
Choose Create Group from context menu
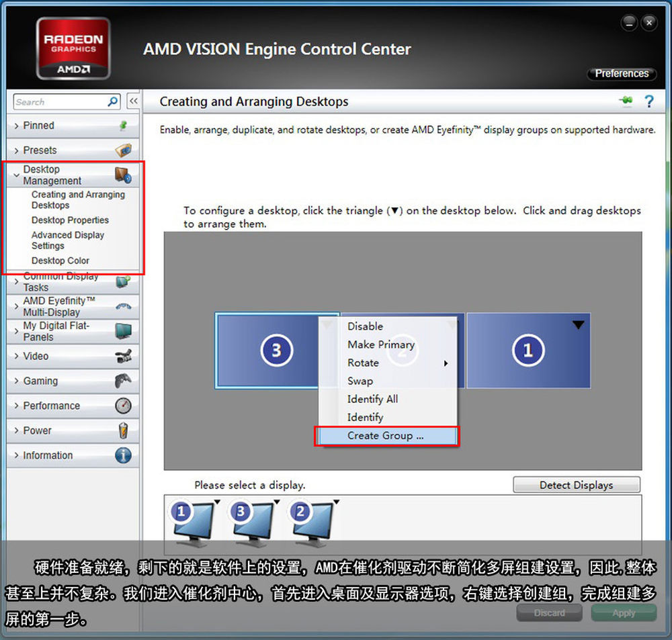pyautogui.click(x=387, y=436)
